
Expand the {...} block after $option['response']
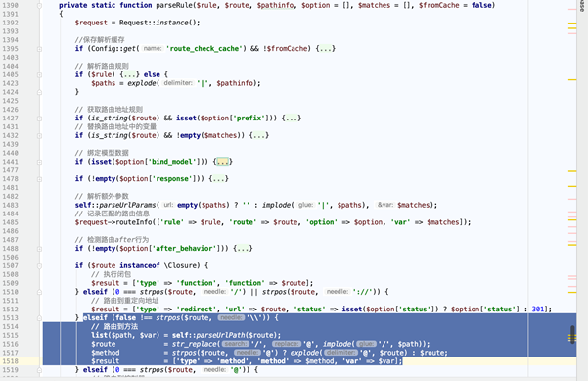(218, 179)
